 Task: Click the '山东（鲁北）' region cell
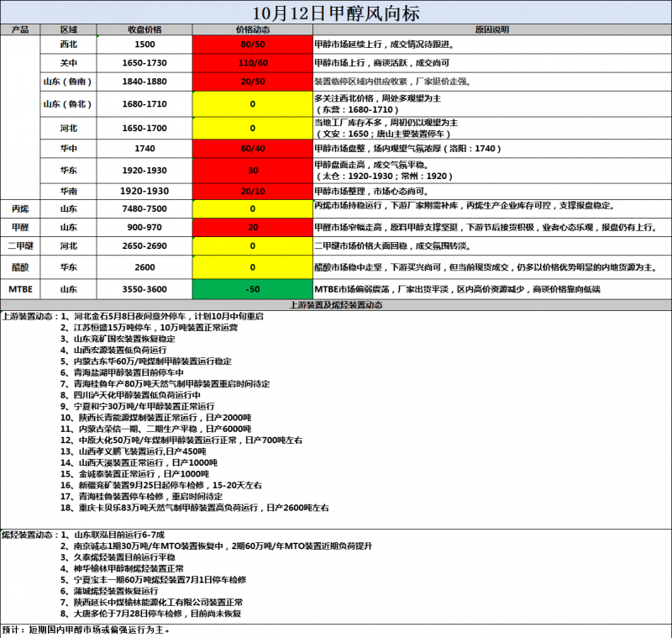69,103
